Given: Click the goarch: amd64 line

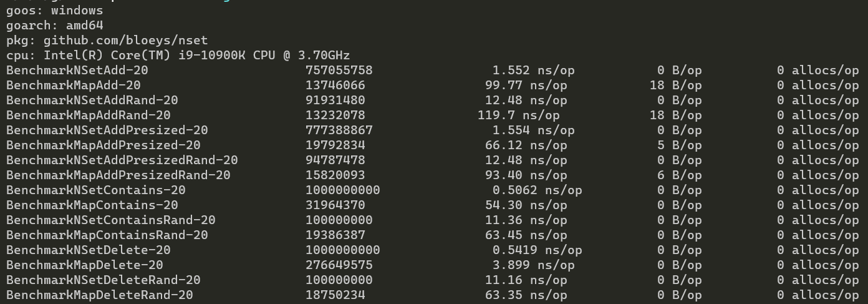Looking at the screenshot, I should 55,26.
